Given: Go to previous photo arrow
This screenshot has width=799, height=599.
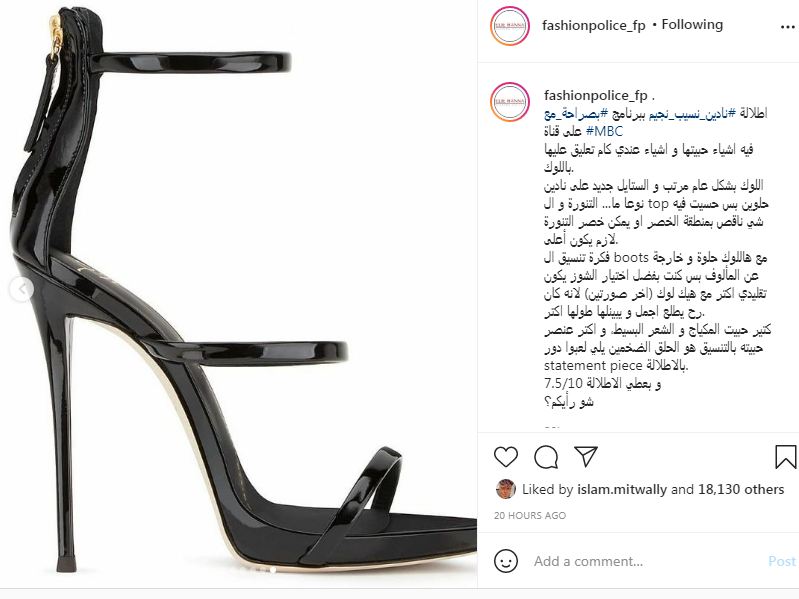Looking at the screenshot, I should click(x=21, y=290).
